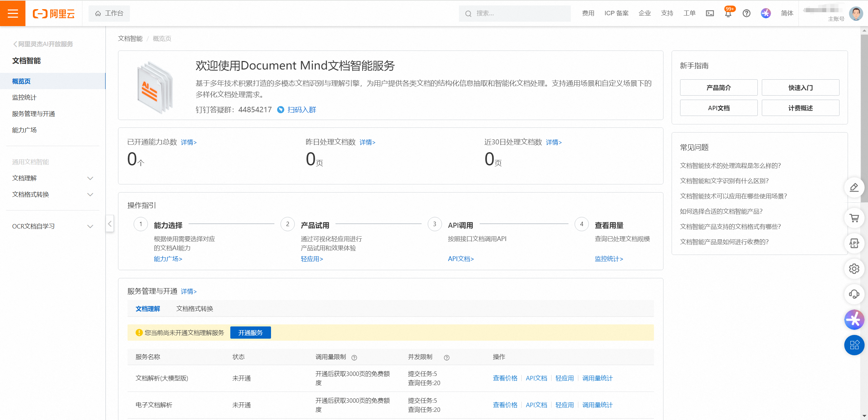Click help icon next to 并发限制
Image resolution: width=868 pixels, height=420 pixels.
[447, 357]
